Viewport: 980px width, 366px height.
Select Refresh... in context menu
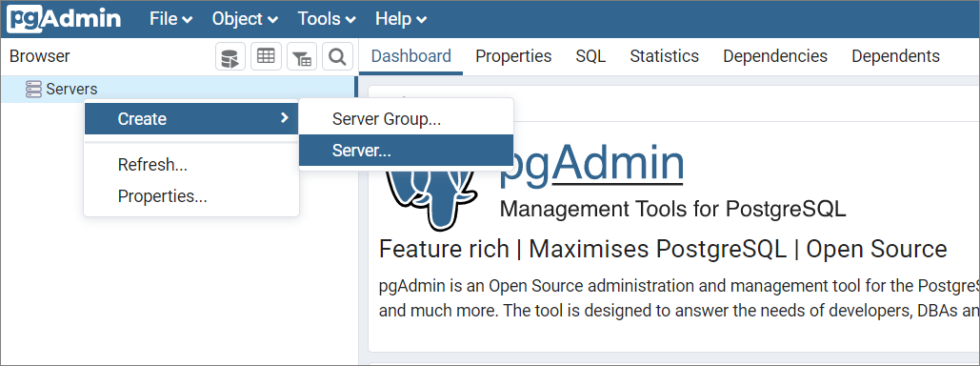tap(191, 165)
